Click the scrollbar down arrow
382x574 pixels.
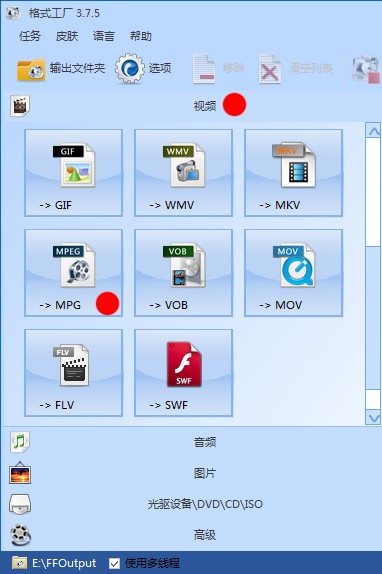374,417
